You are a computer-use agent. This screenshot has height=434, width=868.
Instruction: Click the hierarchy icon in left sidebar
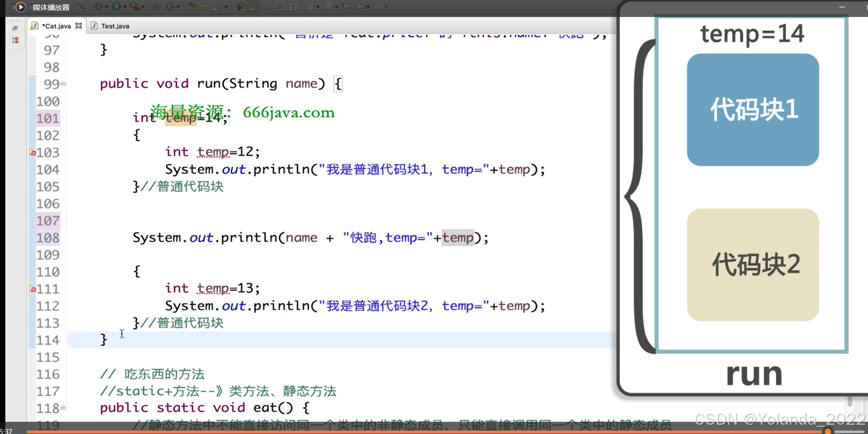(x=15, y=40)
